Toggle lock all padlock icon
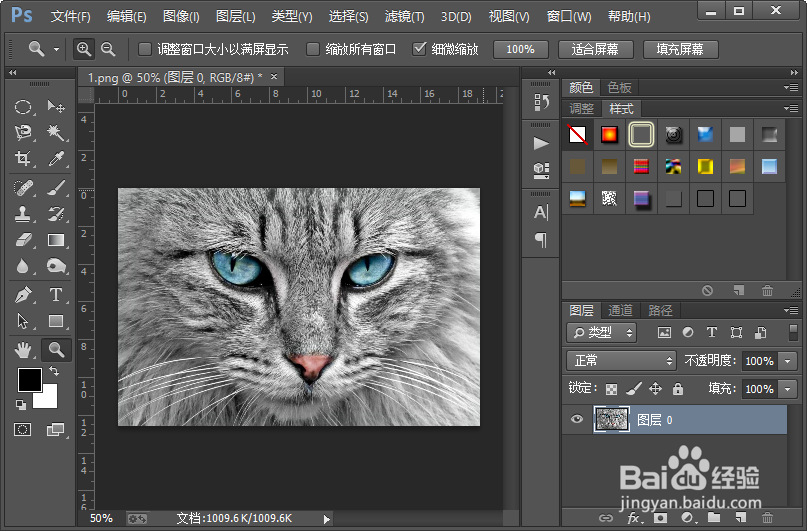 (678, 388)
